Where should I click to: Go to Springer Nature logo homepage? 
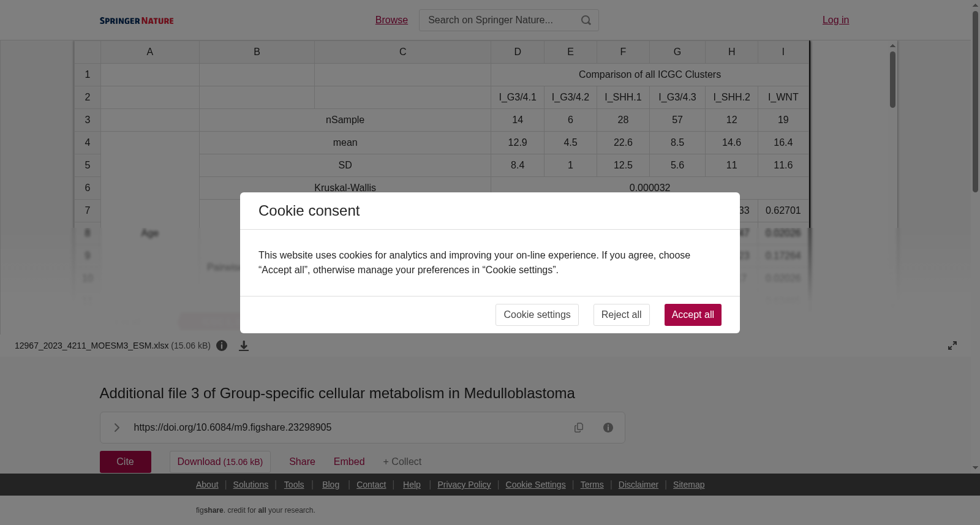click(x=137, y=20)
